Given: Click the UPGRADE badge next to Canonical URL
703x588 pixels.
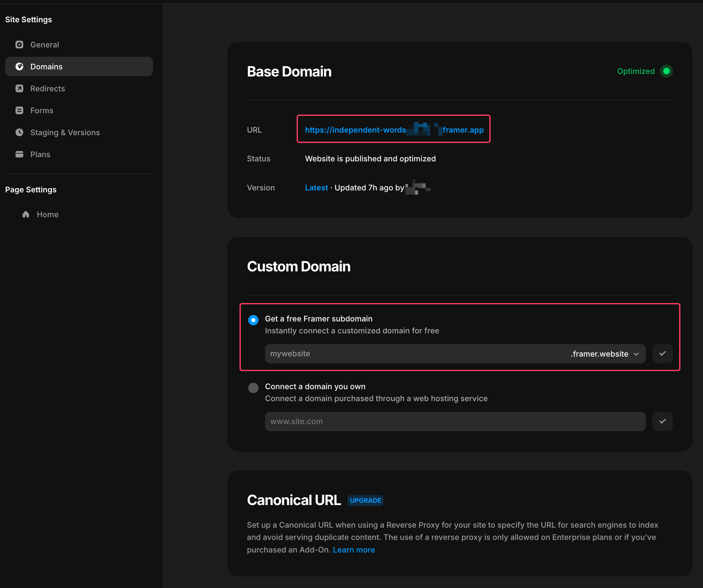Looking at the screenshot, I should (x=365, y=500).
